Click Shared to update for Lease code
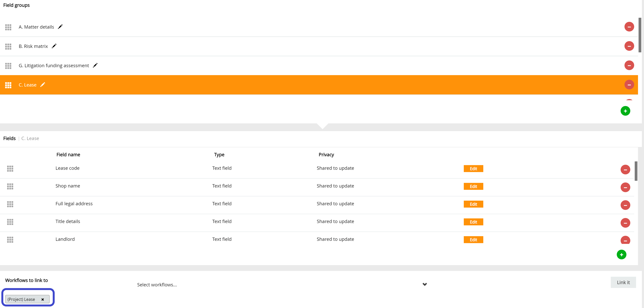 335,168
